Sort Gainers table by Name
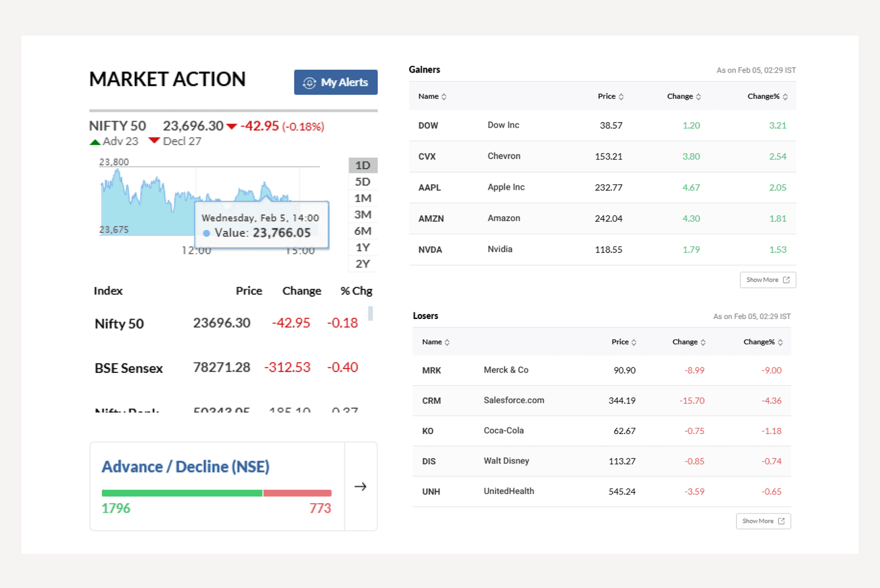The width and height of the screenshot is (880, 588). (432, 96)
